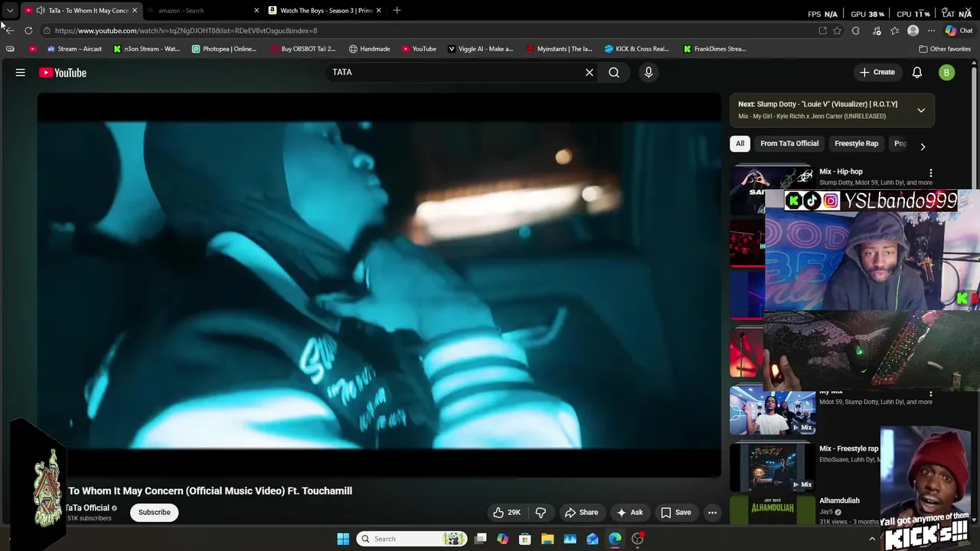The height and width of the screenshot is (551, 980).
Task: Close the TaTa YouTube tab
Action: click(x=135, y=11)
